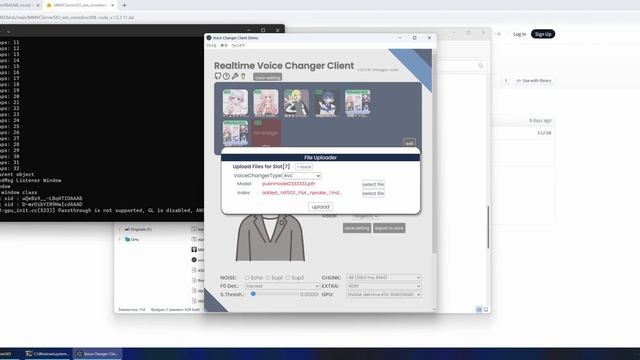This screenshot has height=360, width=640.
Task: Select the blonde character model slot
Action: [x=296, y=102]
